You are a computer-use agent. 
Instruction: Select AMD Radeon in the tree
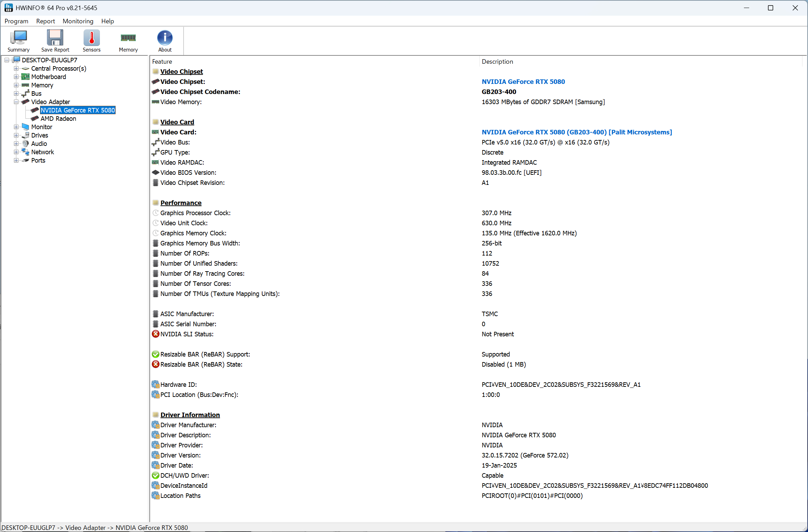click(58, 119)
